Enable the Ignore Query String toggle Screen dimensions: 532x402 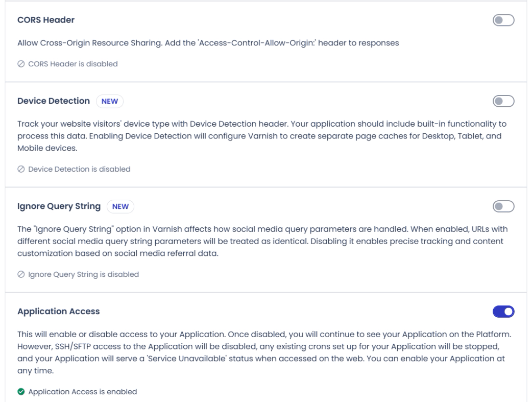point(503,206)
